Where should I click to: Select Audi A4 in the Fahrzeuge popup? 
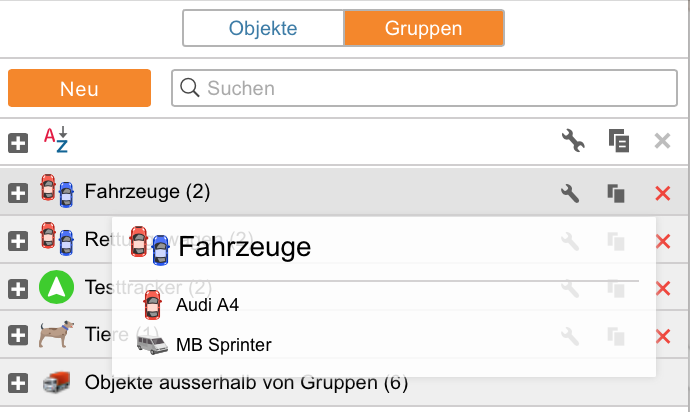coord(207,304)
